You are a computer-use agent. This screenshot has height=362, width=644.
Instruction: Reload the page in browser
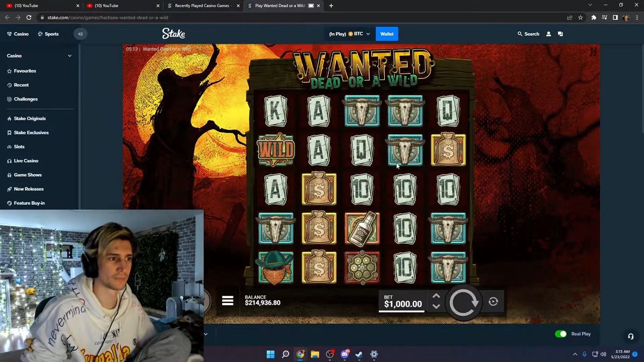point(28,18)
